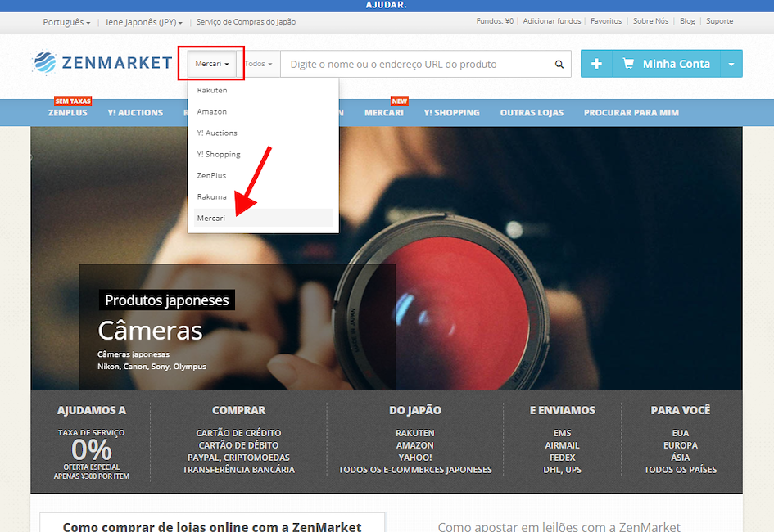Open the ZENPLUS navigation tab
The width and height of the screenshot is (774, 532).
(x=68, y=112)
